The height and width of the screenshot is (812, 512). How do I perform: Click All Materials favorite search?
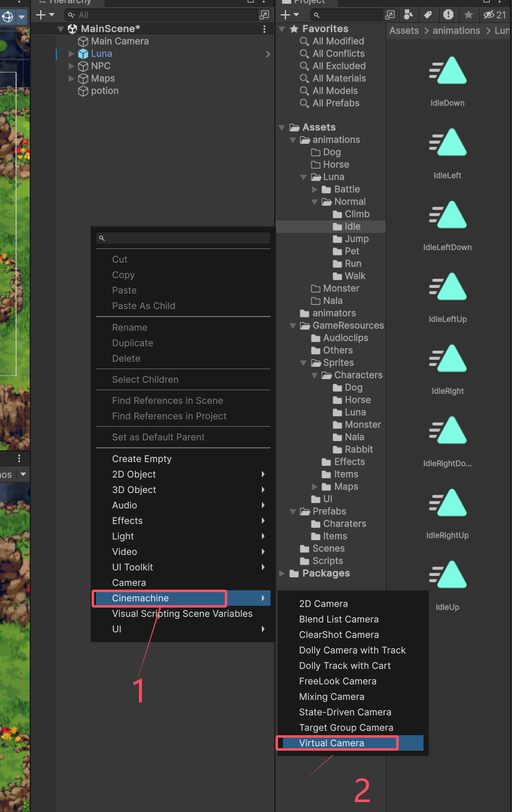coord(339,78)
